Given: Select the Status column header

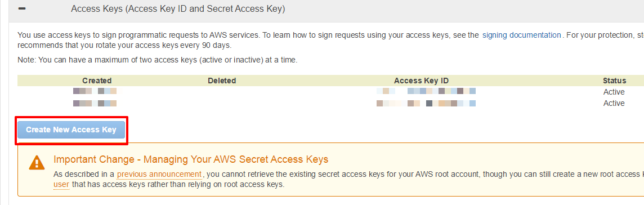Looking at the screenshot, I should point(614,81).
